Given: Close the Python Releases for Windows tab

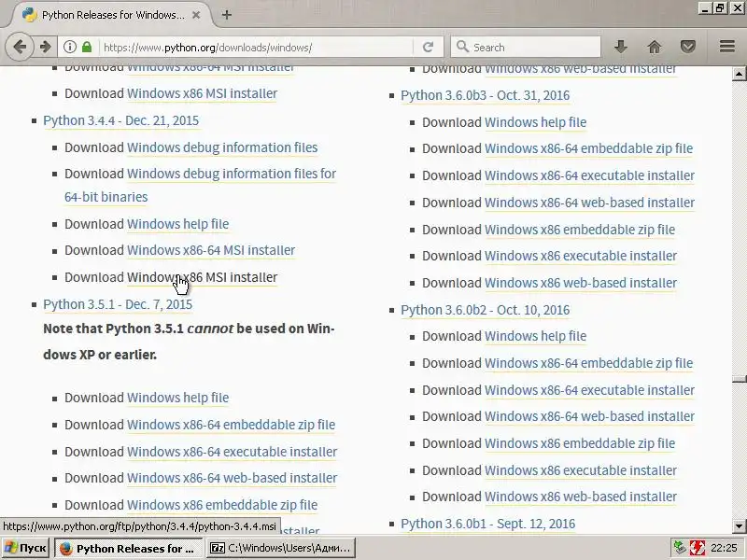Looking at the screenshot, I should 196,15.
